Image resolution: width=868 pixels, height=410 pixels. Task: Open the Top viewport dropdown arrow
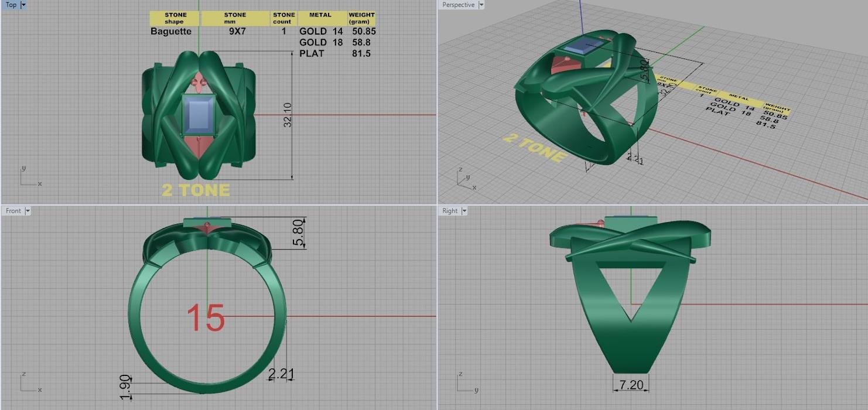click(x=23, y=5)
